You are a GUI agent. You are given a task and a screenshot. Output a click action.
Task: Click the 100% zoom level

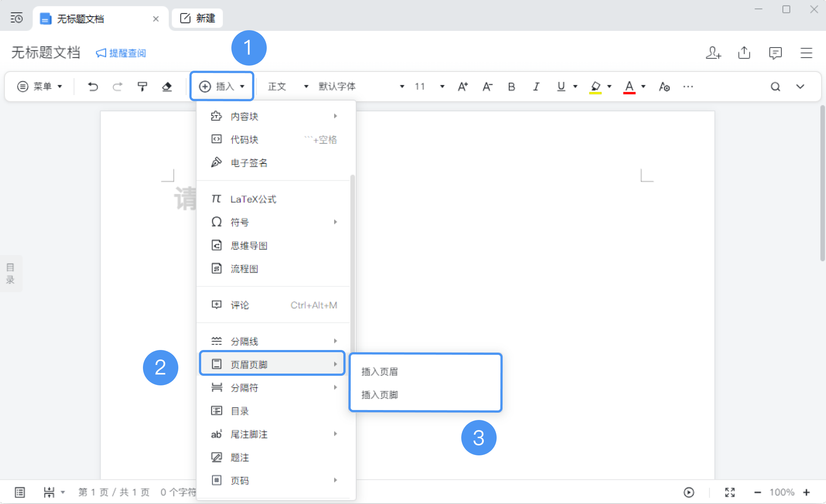(x=782, y=492)
